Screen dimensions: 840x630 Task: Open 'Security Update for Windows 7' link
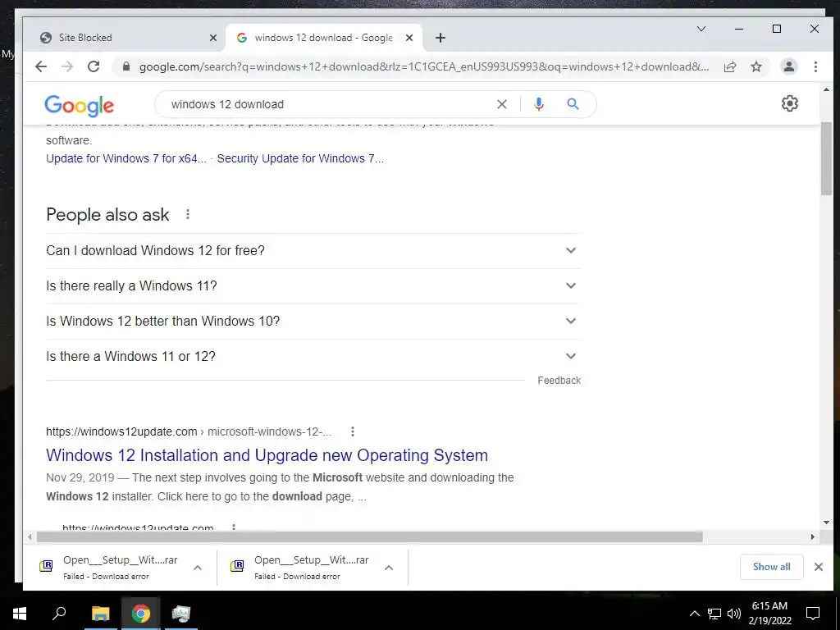coord(300,158)
